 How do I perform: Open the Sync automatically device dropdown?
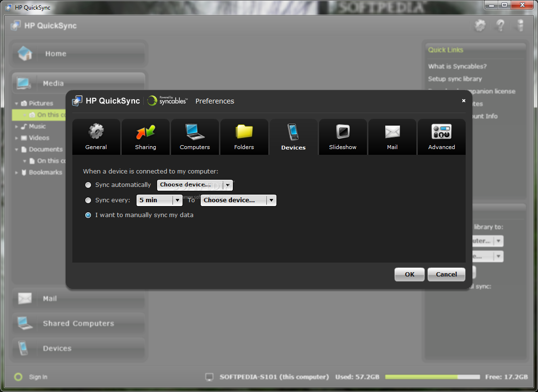(195, 185)
